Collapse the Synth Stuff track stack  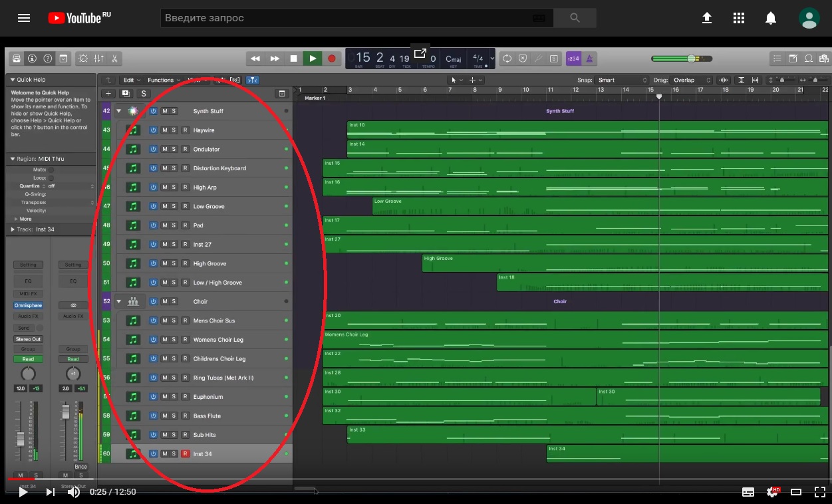point(119,111)
